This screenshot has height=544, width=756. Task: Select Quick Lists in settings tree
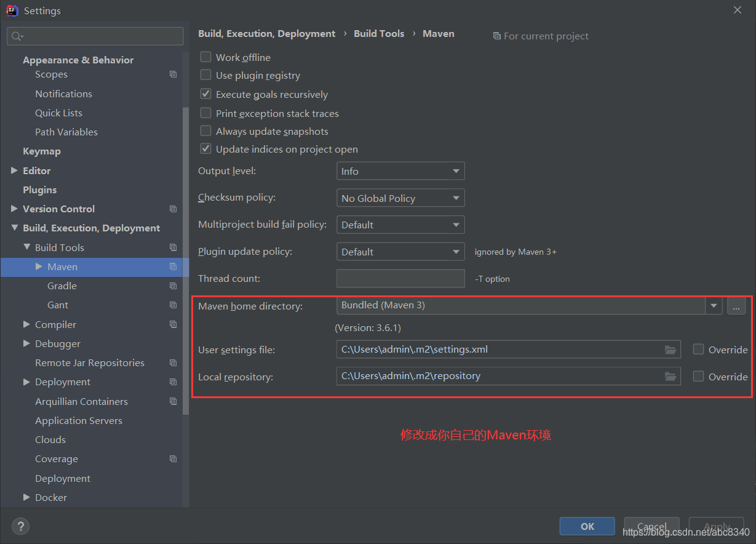coord(58,113)
